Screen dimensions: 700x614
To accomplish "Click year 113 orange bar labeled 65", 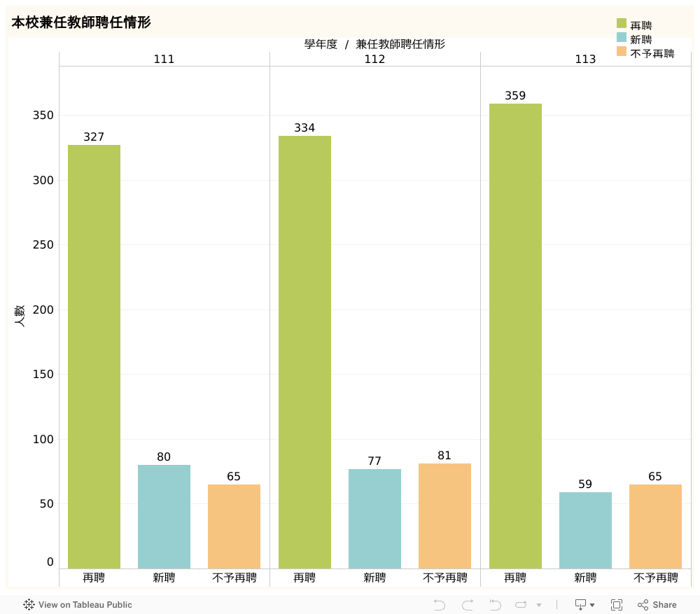I will click(656, 526).
